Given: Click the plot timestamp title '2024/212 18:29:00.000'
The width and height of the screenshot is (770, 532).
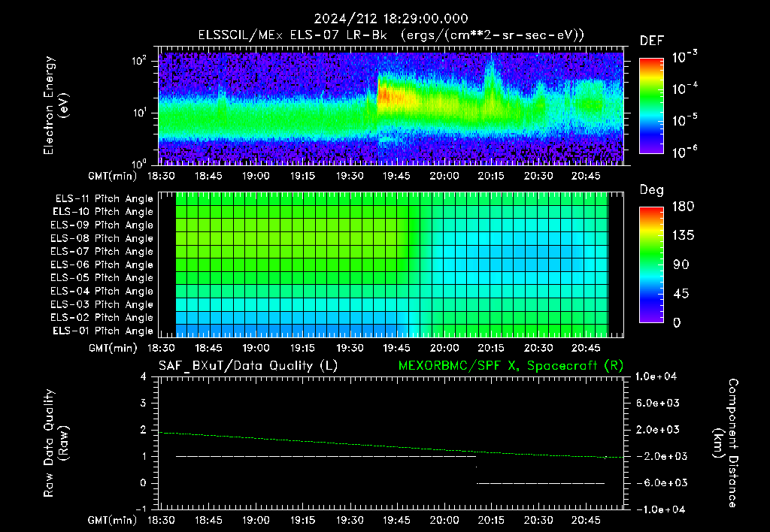Looking at the screenshot, I should 391,19.
